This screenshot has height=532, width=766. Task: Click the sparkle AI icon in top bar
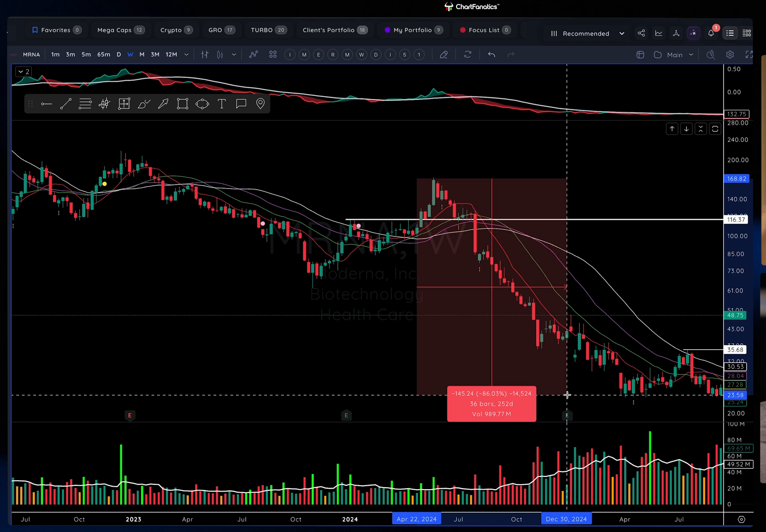tap(693, 33)
